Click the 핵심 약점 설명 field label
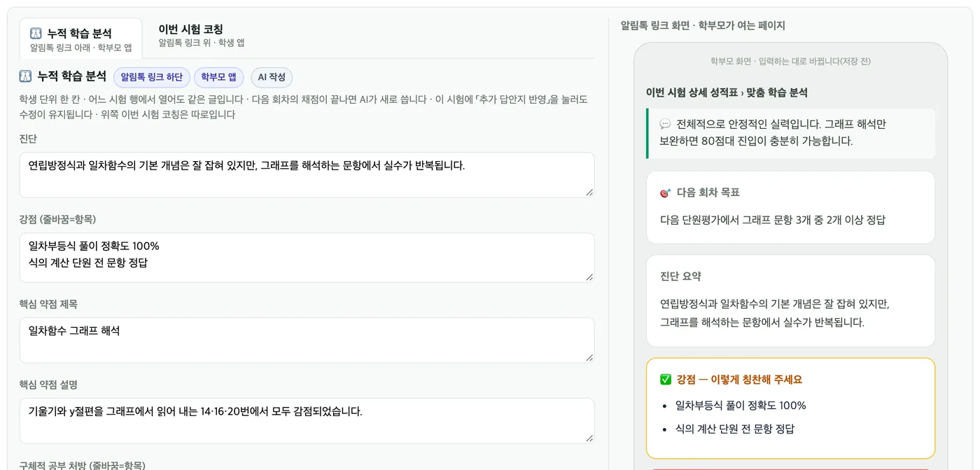 click(x=48, y=385)
